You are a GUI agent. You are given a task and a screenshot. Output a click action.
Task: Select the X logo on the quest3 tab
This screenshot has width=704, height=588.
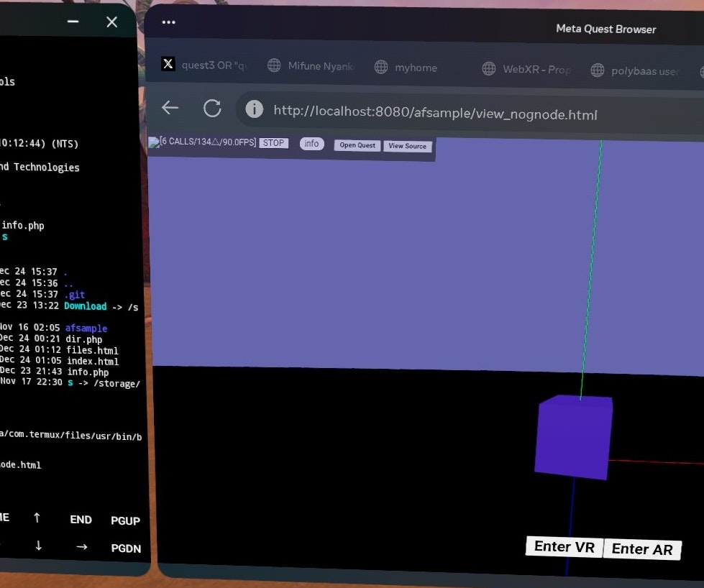[x=168, y=64]
